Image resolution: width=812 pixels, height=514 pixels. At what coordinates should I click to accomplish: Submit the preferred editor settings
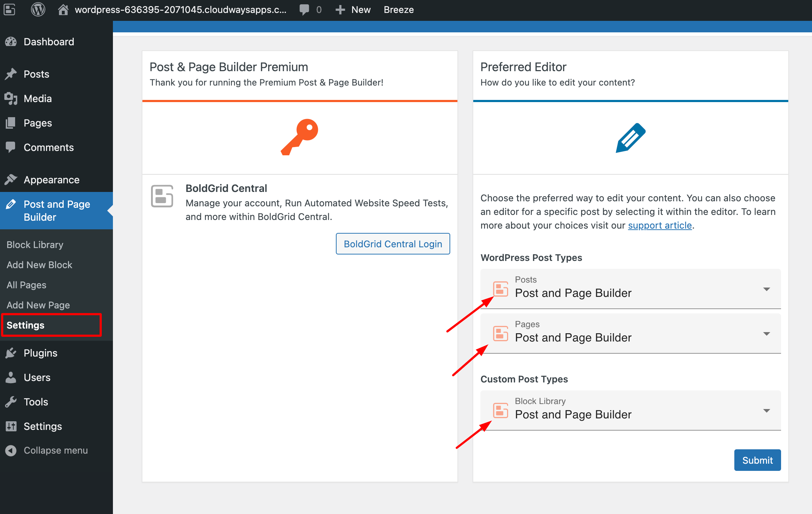coord(757,460)
